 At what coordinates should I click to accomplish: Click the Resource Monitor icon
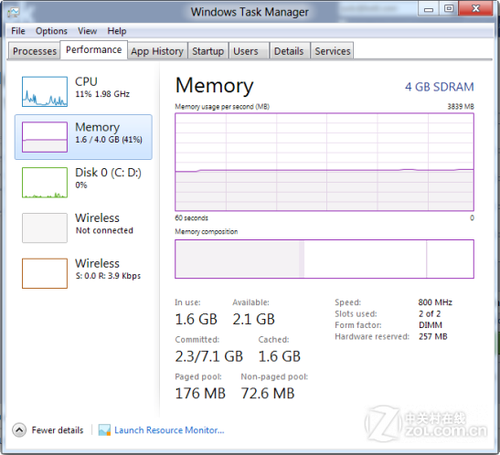[104, 430]
